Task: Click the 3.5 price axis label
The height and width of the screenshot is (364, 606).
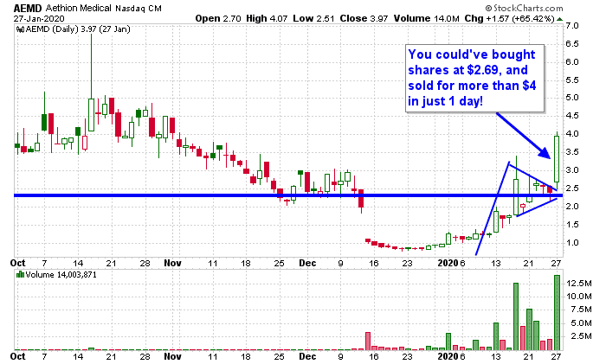Action: point(572,151)
